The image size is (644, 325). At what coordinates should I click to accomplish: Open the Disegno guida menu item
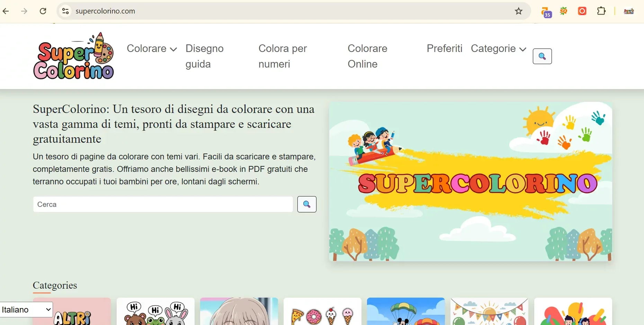tap(205, 56)
